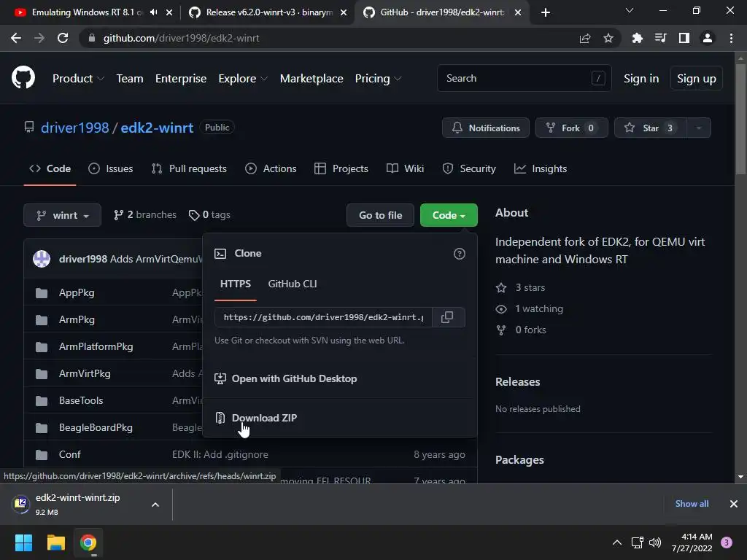Click Sign up button
Viewport: 747px width, 560px height.
tap(696, 78)
